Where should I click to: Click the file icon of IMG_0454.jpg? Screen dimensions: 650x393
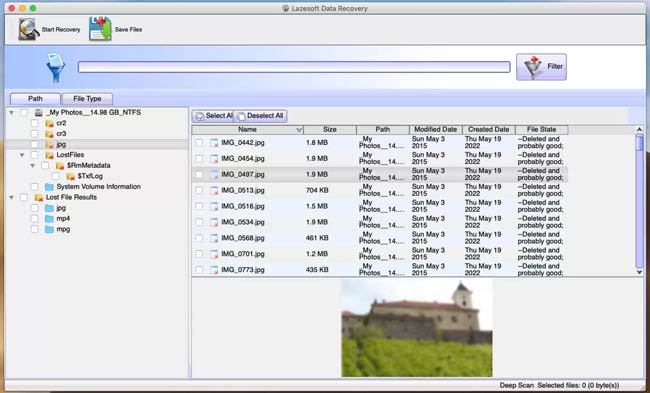pos(214,158)
